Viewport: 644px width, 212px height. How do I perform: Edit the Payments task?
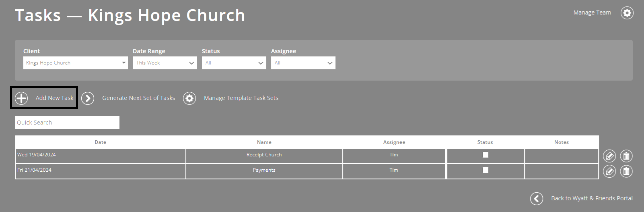pyautogui.click(x=610, y=171)
